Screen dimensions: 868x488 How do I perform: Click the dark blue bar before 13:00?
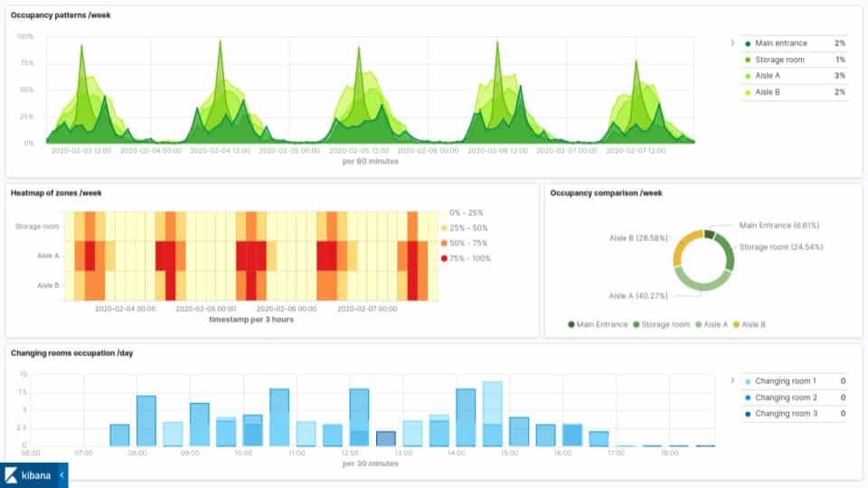pos(386,439)
